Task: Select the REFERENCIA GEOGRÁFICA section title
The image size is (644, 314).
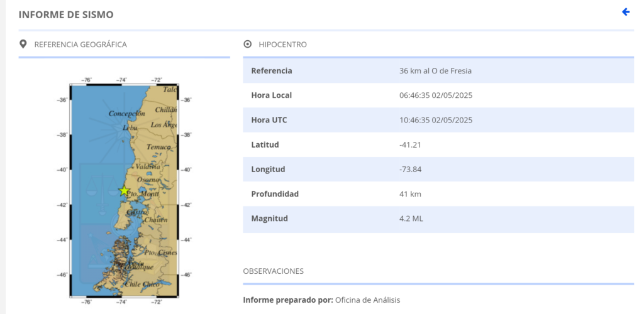Action: click(x=80, y=44)
